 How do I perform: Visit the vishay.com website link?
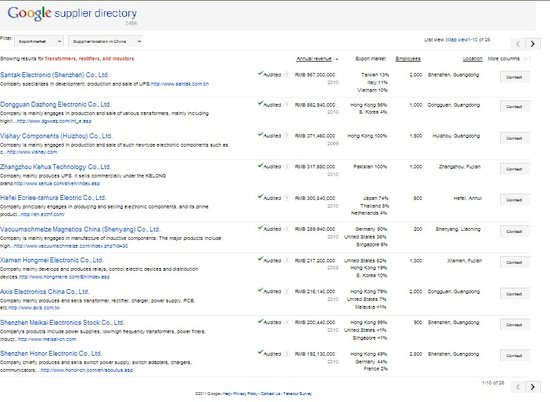tap(32, 152)
